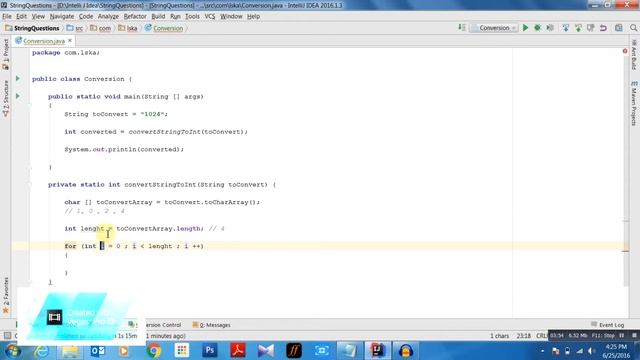Click the VCS Update Project icon
640x360 pixels.
click(x=566, y=28)
